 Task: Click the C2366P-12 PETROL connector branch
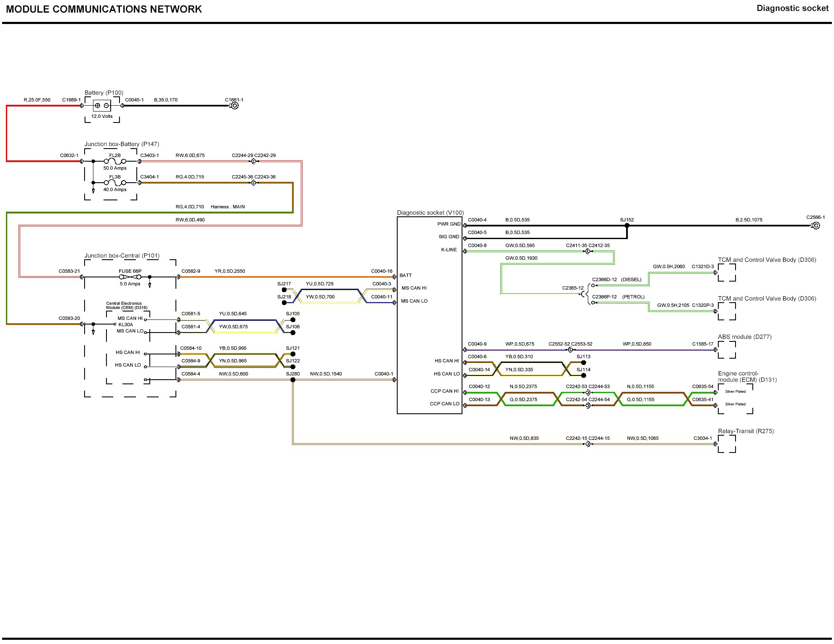(604, 297)
